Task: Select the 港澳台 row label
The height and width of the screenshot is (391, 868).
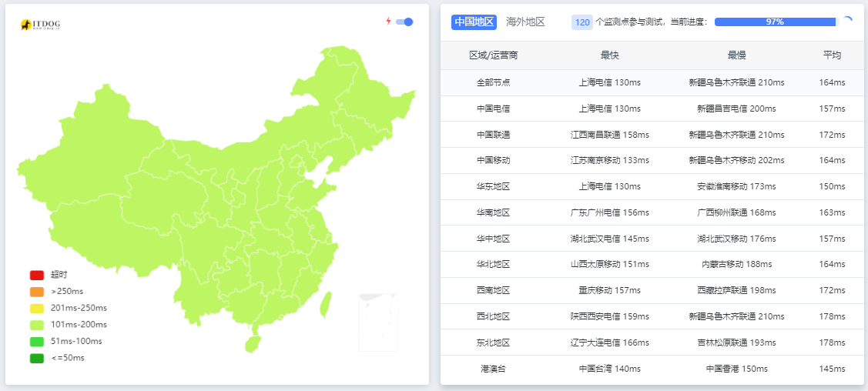Action: point(493,369)
